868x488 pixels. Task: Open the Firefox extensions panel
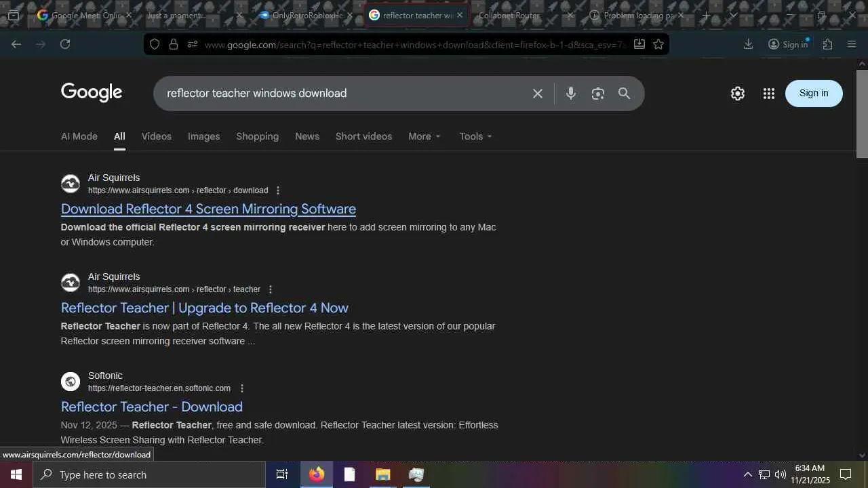(x=827, y=44)
